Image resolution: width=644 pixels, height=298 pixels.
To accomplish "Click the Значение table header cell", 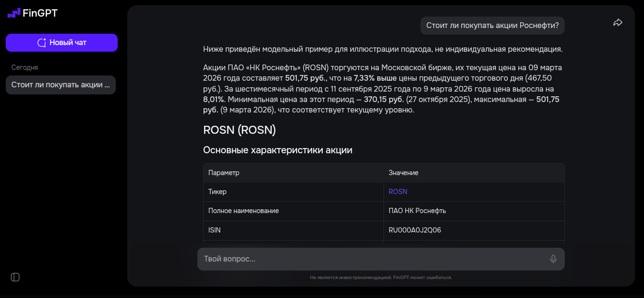I will 403,173.
